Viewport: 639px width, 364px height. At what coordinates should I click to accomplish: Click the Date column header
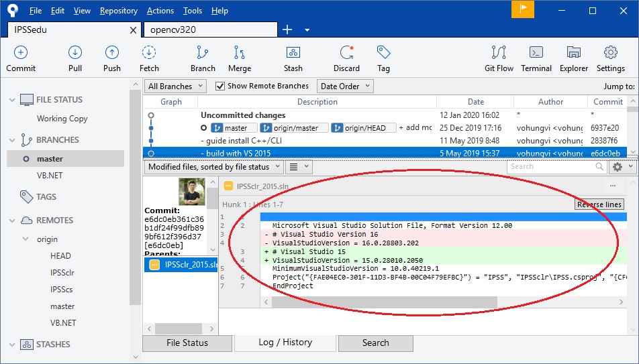pyautogui.click(x=476, y=102)
